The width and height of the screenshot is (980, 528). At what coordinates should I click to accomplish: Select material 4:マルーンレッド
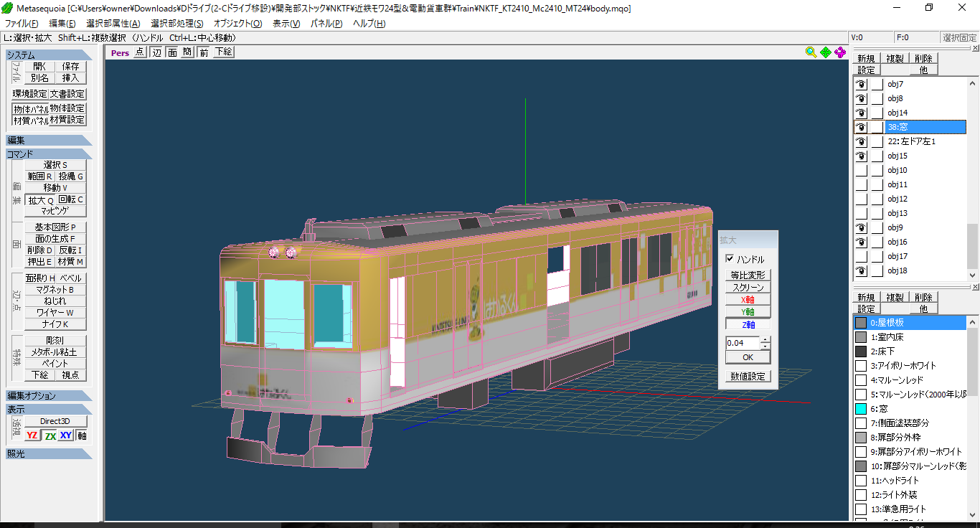coord(897,380)
